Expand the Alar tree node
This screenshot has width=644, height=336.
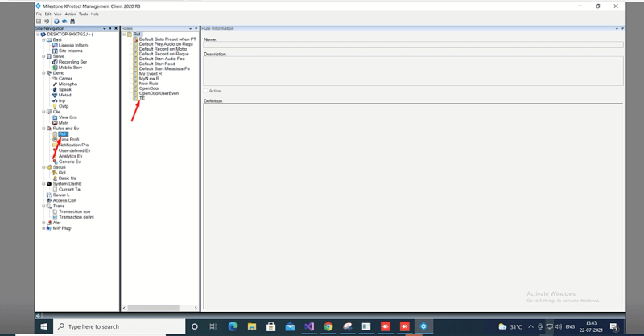click(43, 223)
